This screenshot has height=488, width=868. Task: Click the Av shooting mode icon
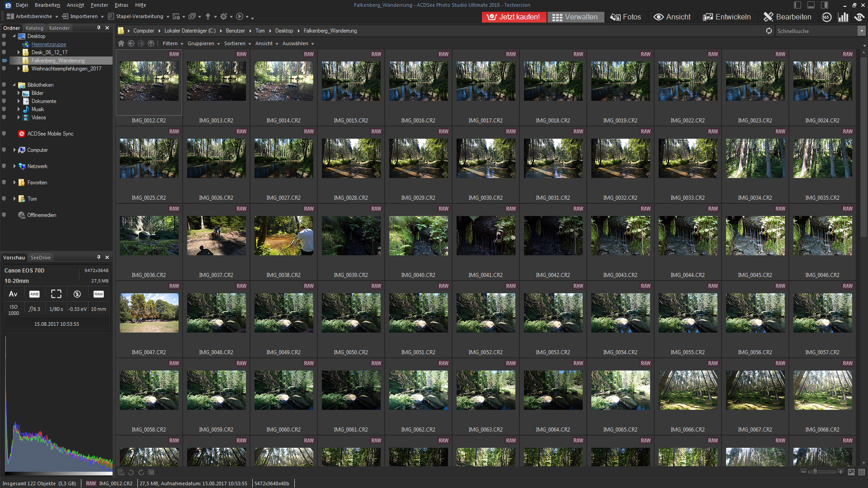pos(13,294)
